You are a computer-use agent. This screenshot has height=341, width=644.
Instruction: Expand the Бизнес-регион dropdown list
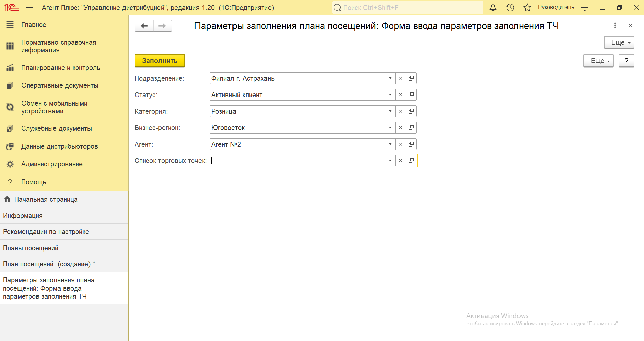[x=390, y=128]
